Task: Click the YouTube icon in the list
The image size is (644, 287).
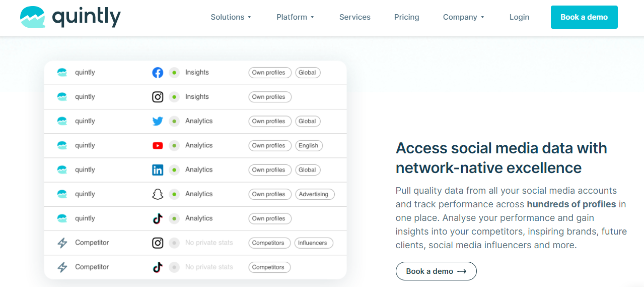Action: 158,145
